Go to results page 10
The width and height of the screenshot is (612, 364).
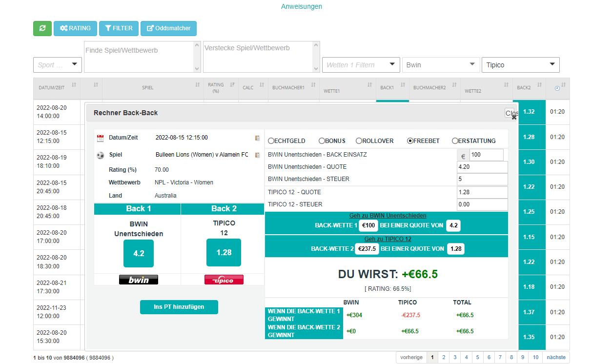pyautogui.click(x=535, y=357)
